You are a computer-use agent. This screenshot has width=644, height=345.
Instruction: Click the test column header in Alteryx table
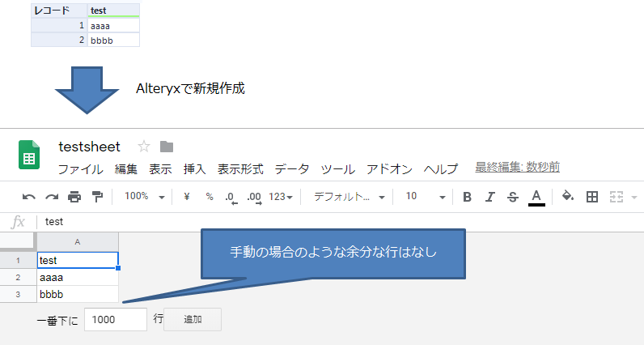(x=113, y=11)
